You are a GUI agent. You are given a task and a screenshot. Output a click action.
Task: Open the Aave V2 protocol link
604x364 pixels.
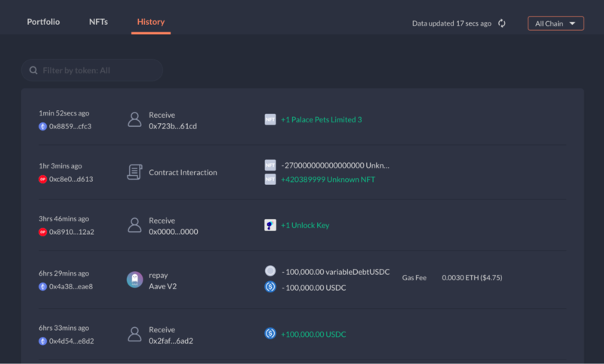click(x=162, y=286)
